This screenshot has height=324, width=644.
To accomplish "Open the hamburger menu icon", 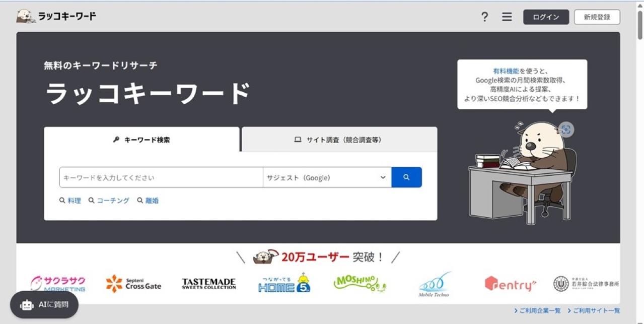I will pyautogui.click(x=507, y=17).
